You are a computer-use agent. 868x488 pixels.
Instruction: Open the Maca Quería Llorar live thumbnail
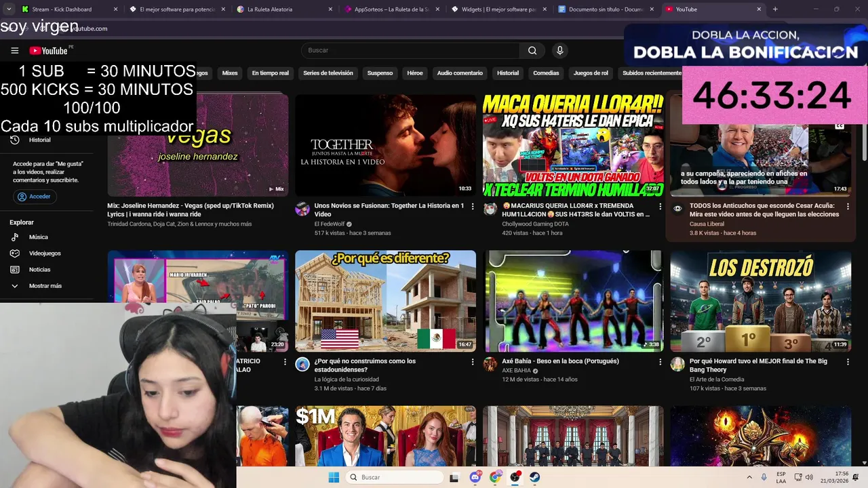tap(573, 145)
